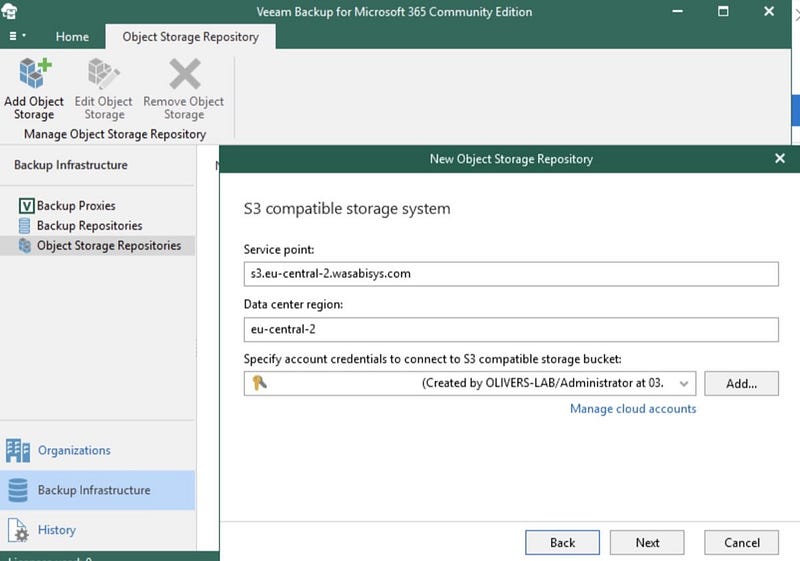
Task: Maximize the Veeam Backup window
Action: point(723,11)
